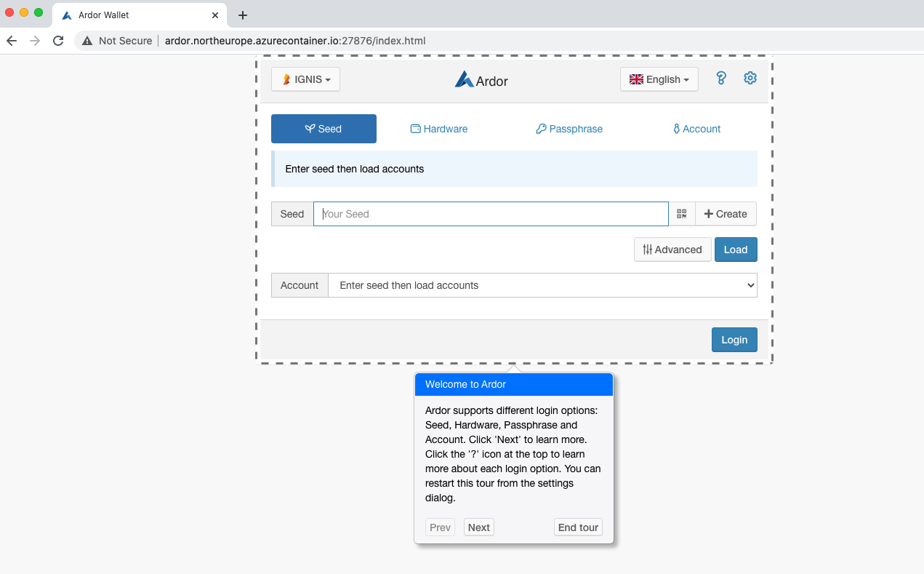
Task: Click the Create button with plus icon
Action: 725,213
